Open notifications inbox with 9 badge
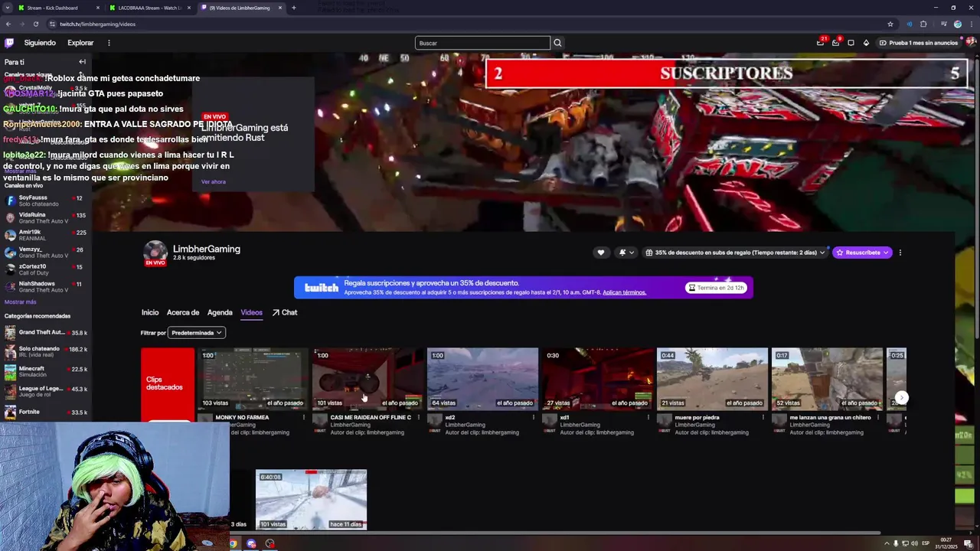The image size is (980, 551). [835, 43]
